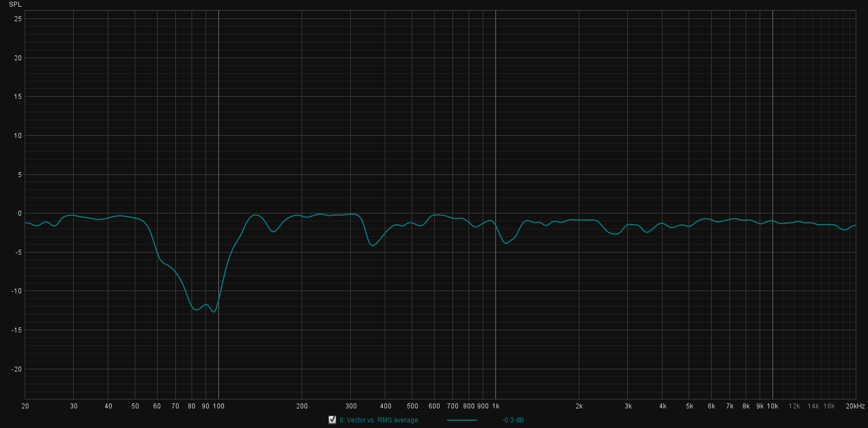Click the 100 frequency axis label

coord(218,406)
